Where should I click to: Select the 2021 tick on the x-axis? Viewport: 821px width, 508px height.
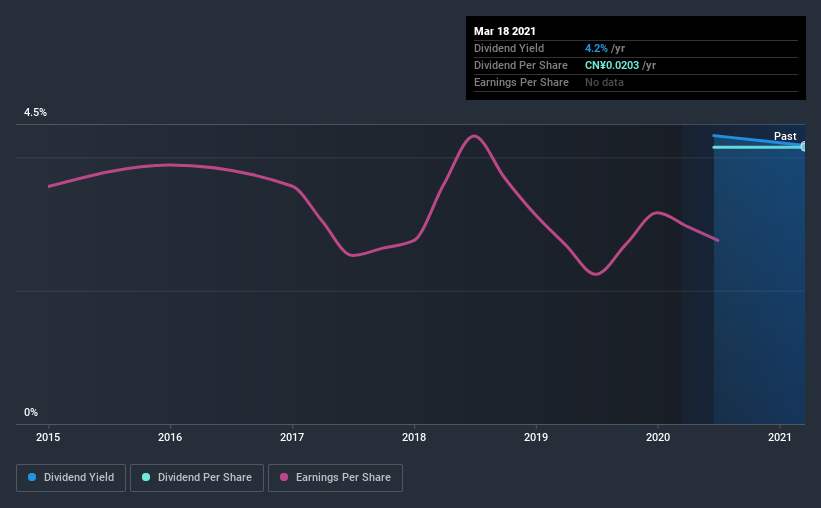780,437
